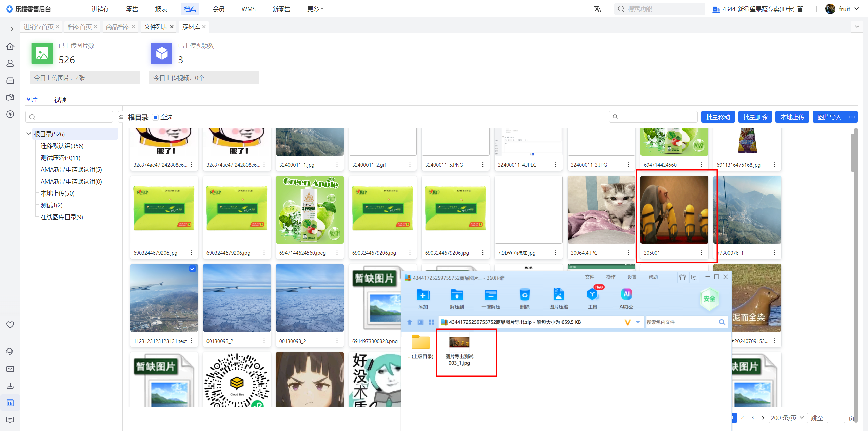Select the kitten 30064.4.JPG thumbnail
868x431 pixels.
tap(601, 209)
